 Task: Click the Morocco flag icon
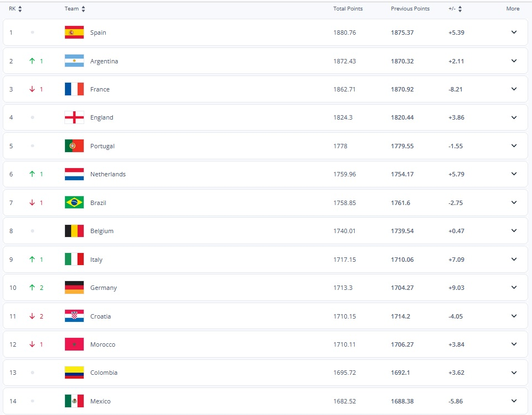pos(74,344)
